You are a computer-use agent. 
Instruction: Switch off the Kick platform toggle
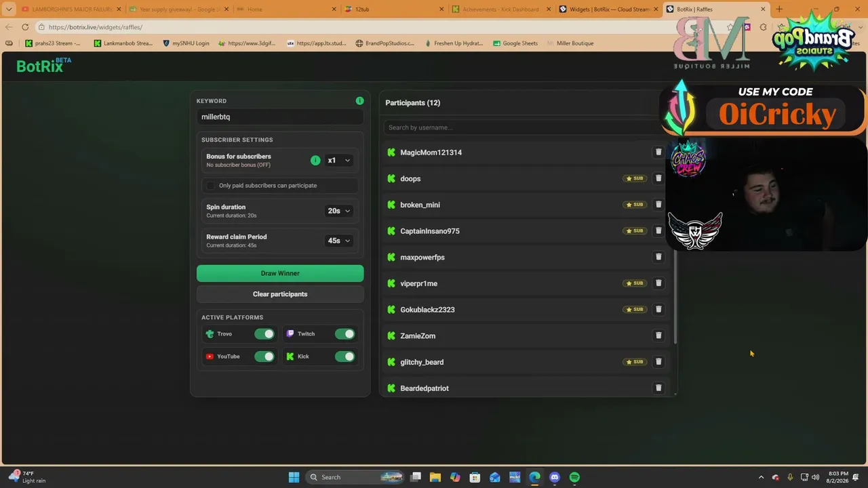click(x=344, y=357)
